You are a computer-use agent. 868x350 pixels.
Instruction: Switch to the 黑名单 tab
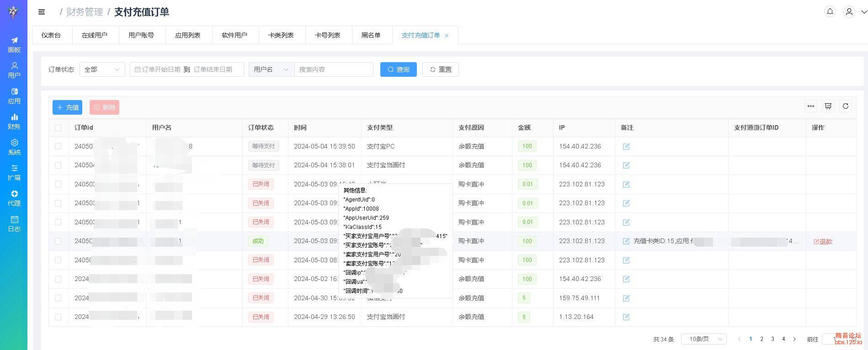(x=371, y=35)
